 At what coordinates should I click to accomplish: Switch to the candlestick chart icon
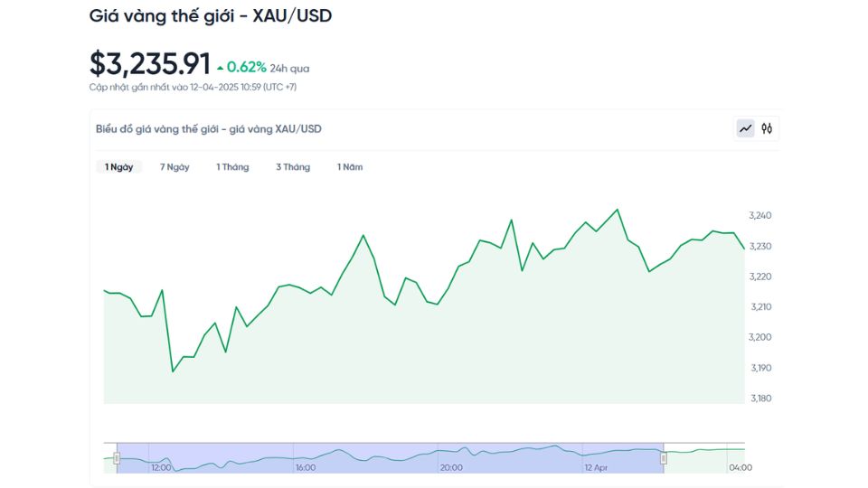coord(767,129)
